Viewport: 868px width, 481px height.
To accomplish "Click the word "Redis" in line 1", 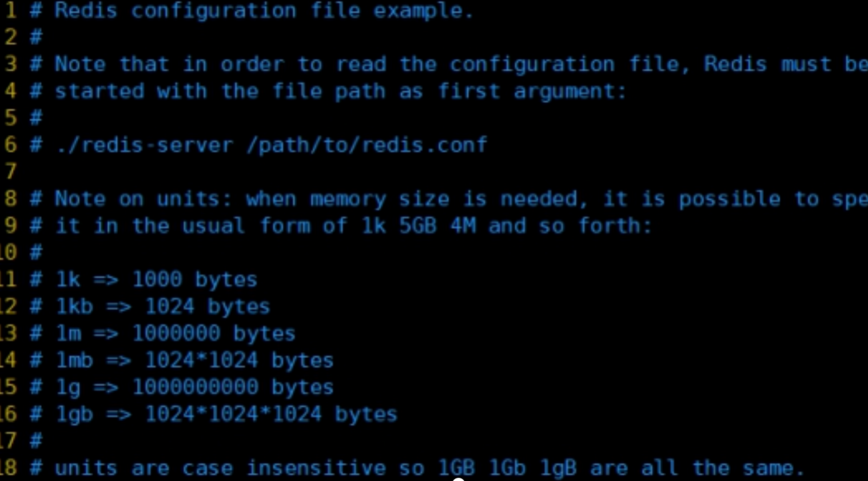I will point(86,10).
